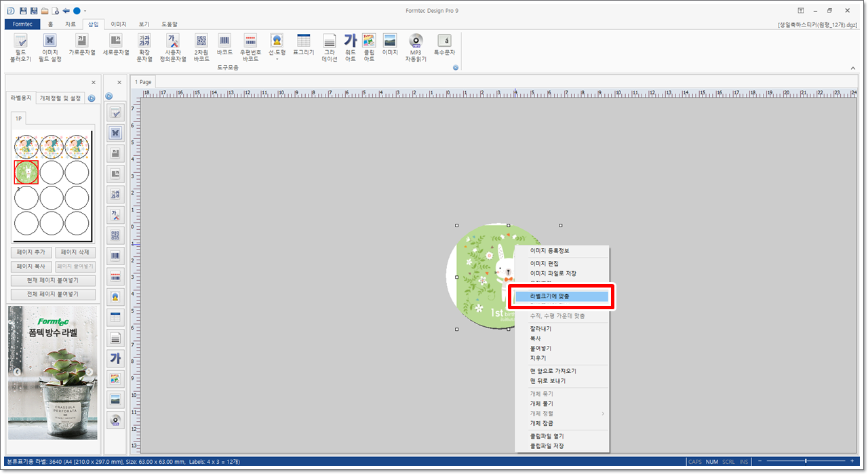Click the 페이지 삭제 button
The image size is (868, 474).
(75, 252)
